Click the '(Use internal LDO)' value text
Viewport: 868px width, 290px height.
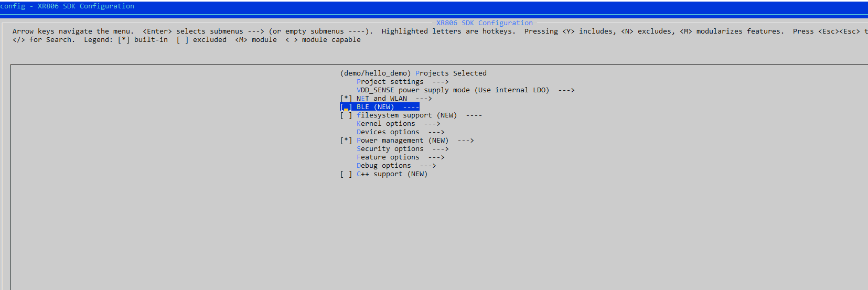click(512, 90)
